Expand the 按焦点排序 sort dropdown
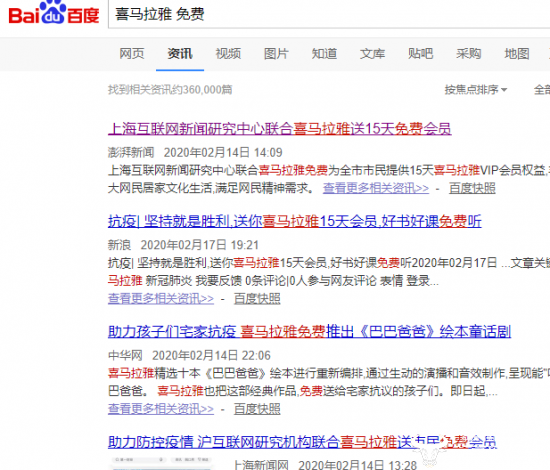Viewport: 550px width, 470px height. pyautogui.click(x=476, y=90)
